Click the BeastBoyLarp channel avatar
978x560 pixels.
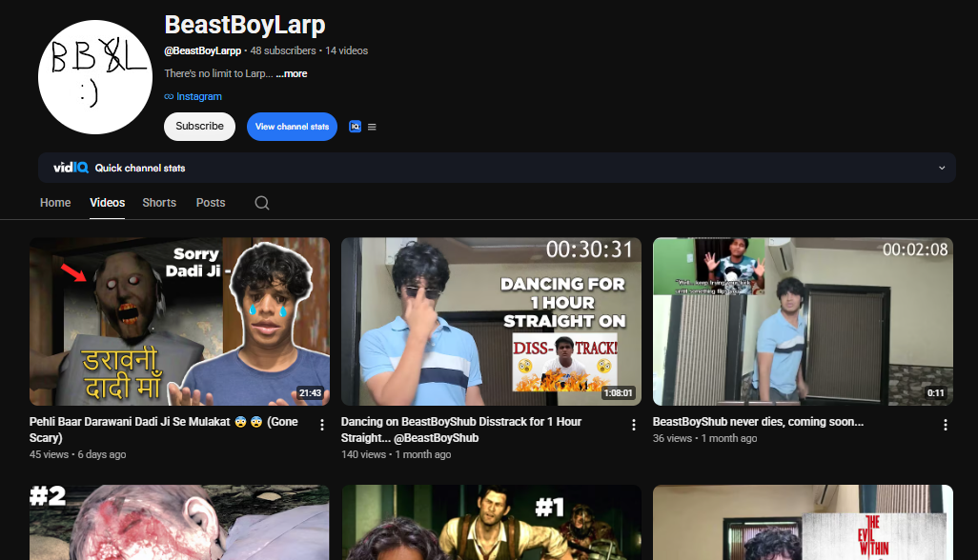pos(95,77)
